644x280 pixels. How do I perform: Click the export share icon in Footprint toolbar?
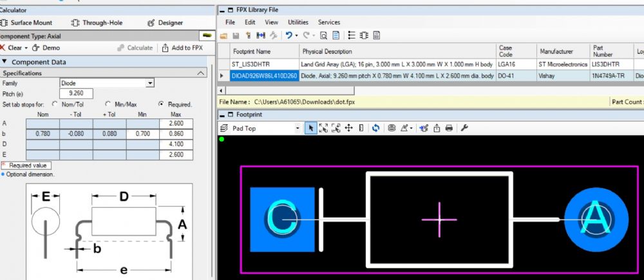coord(437,128)
